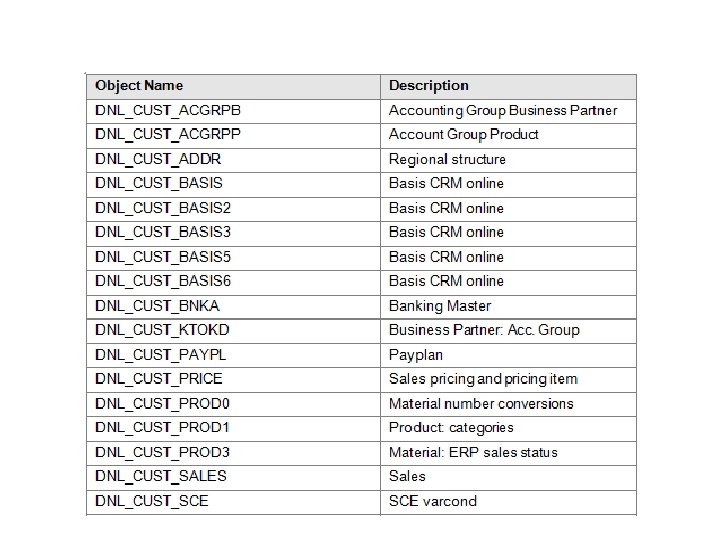720x540 pixels.
Task: Click the DNL_CUST_BNKA object cell
Action: coord(158,306)
